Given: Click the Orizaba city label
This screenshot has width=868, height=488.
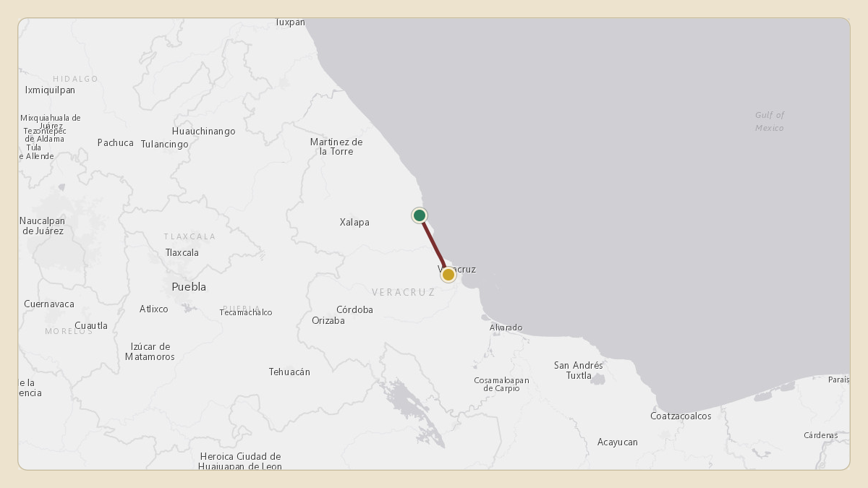Looking at the screenshot, I should [328, 321].
